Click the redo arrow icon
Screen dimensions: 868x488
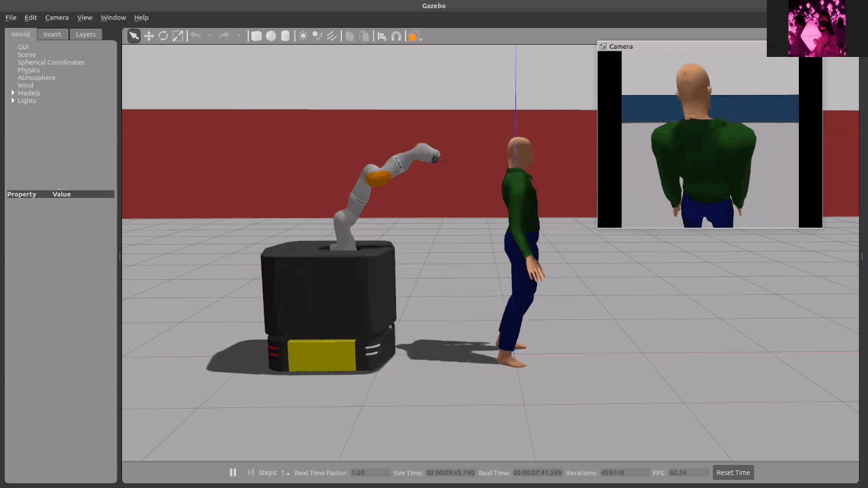pyautogui.click(x=224, y=36)
